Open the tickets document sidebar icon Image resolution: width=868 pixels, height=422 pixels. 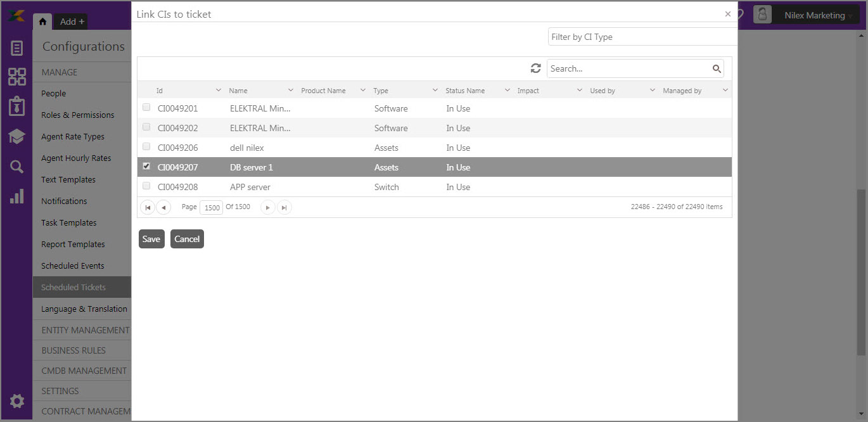pos(17,48)
